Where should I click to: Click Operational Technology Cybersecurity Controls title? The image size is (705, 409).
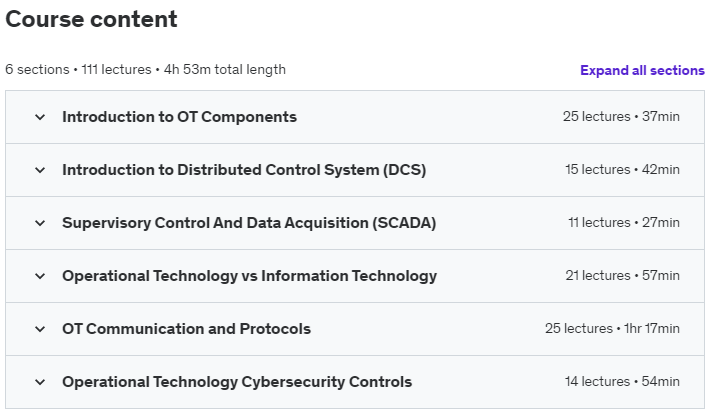coord(237,382)
